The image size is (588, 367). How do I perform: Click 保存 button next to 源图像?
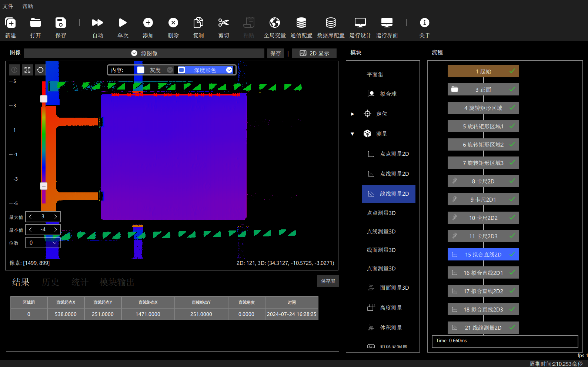(275, 53)
